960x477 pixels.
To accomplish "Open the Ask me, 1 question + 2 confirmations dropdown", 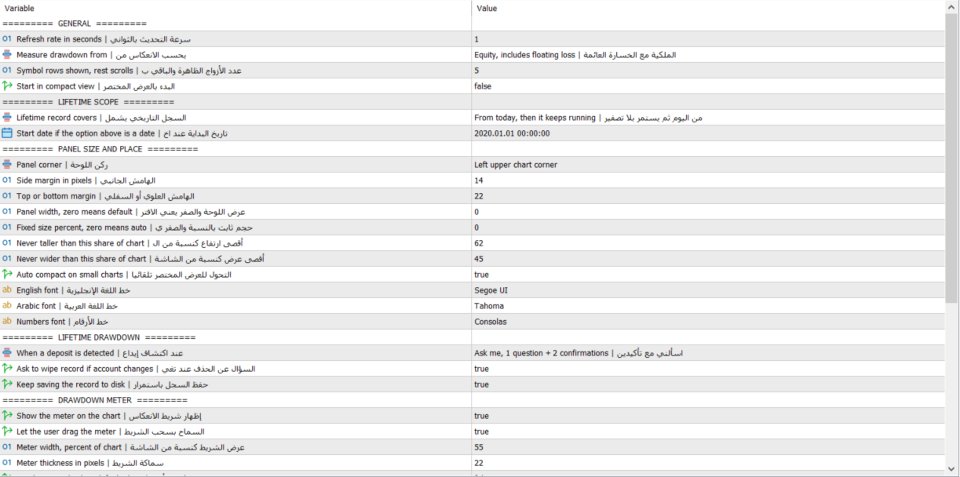I will pos(708,353).
